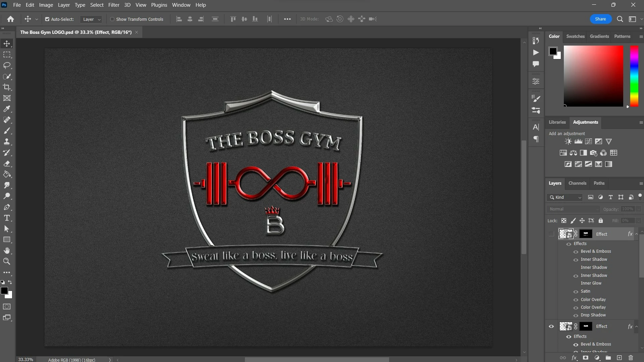Choose the Hand tool

7,251
